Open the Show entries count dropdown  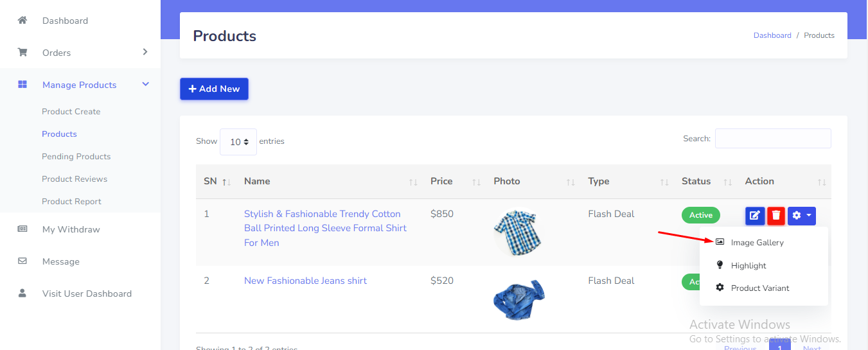pos(238,142)
